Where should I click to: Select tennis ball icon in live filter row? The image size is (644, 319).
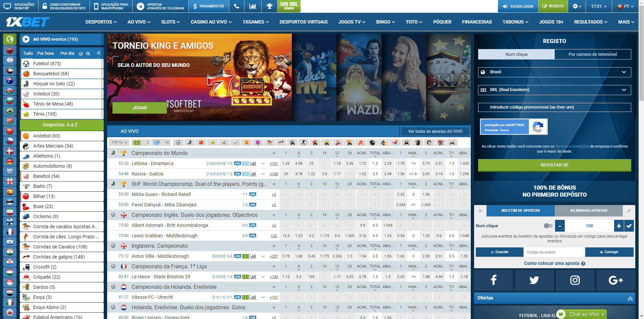pos(213,143)
